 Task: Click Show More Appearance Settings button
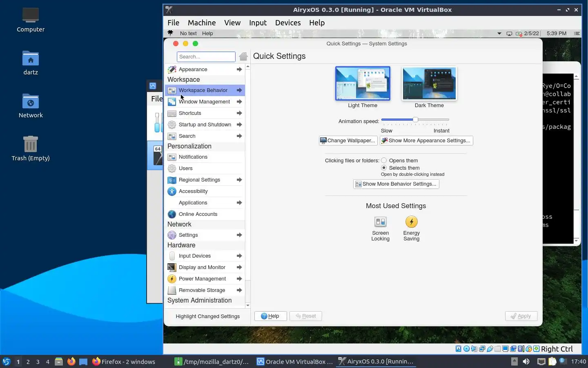point(426,141)
